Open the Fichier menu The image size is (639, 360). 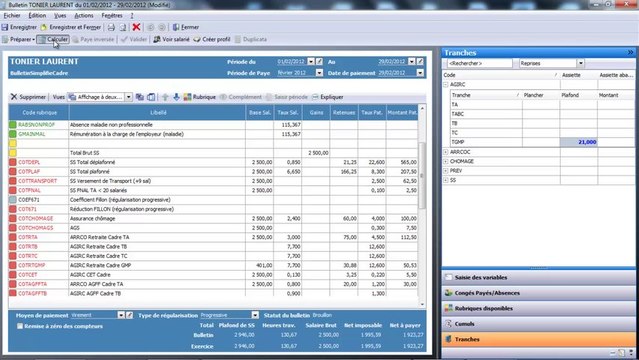12,15
